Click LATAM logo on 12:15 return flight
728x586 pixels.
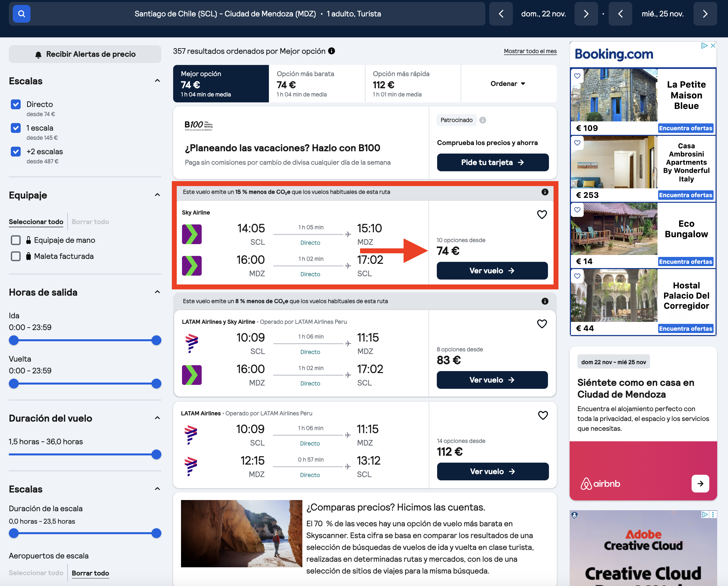[x=191, y=466]
